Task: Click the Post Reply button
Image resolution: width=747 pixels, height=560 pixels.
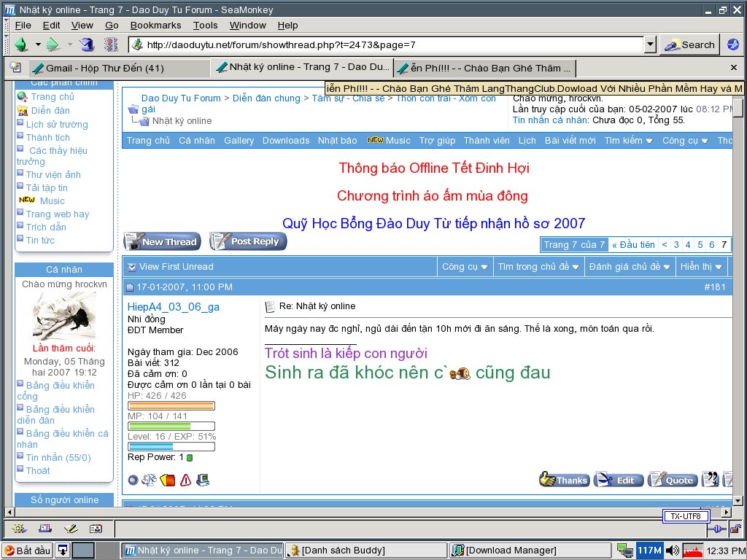Action: click(x=248, y=241)
